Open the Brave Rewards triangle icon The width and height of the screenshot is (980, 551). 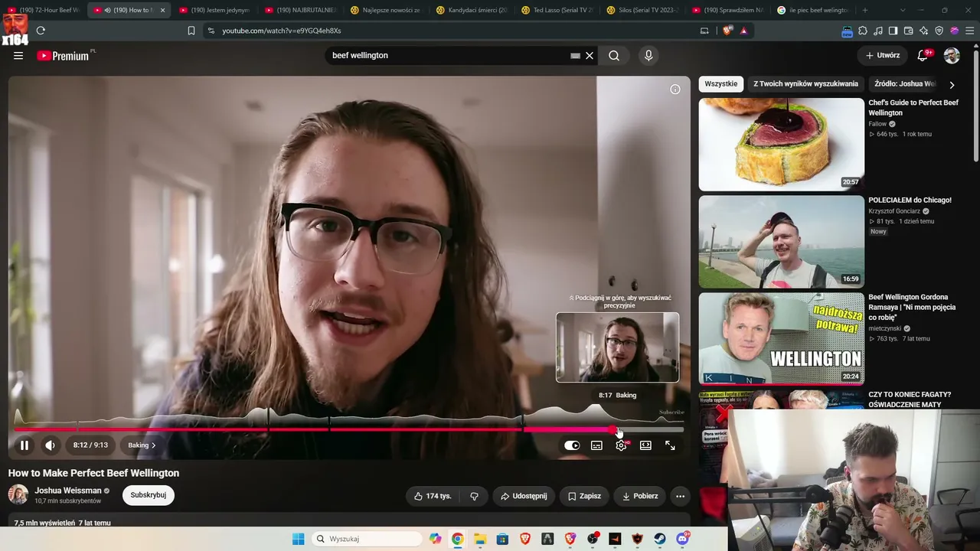743,31
